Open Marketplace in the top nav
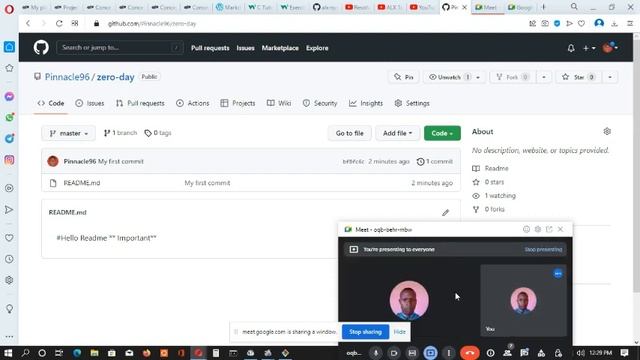Image resolution: width=640 pixels, height=360 pixels. point(280,48)
